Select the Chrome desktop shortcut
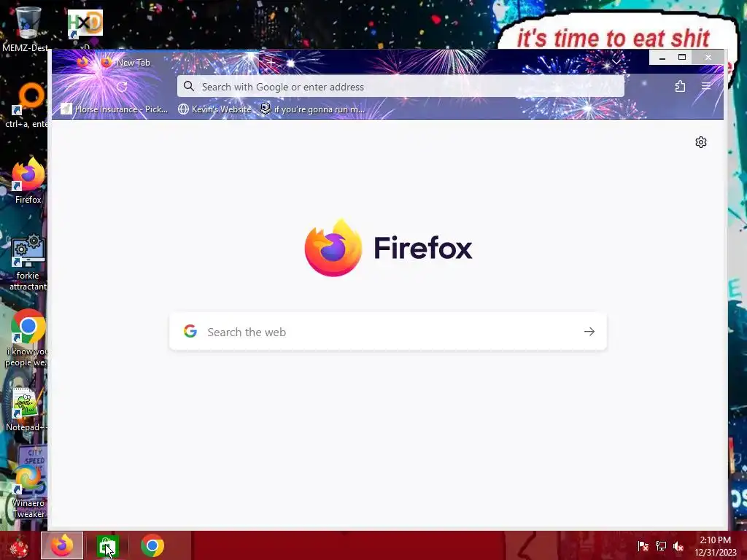The height and width of the screenshot is (560, 747). pos(27,338)
